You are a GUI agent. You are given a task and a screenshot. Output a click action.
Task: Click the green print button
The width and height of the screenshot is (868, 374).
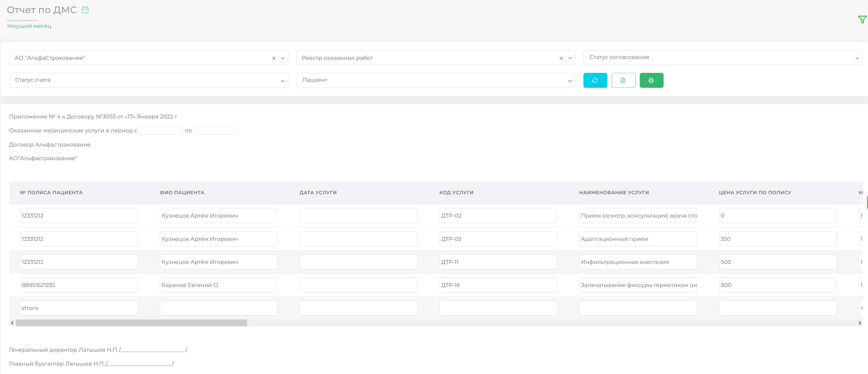point(651,80)
